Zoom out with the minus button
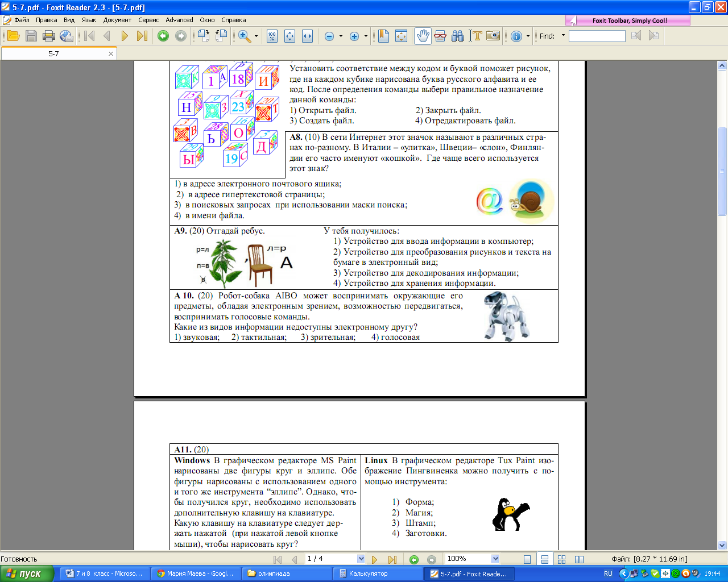The height and width of the screenshot is (582, 728). click(329, 36)
